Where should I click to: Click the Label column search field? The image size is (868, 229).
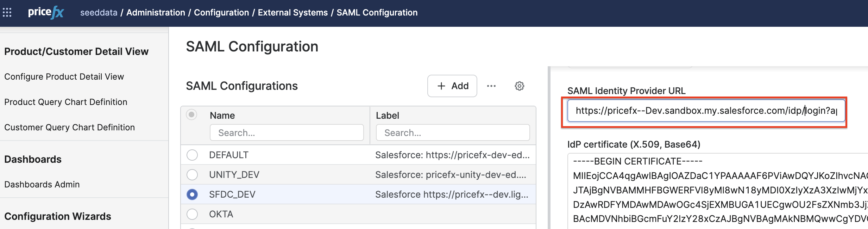point(453,133)
